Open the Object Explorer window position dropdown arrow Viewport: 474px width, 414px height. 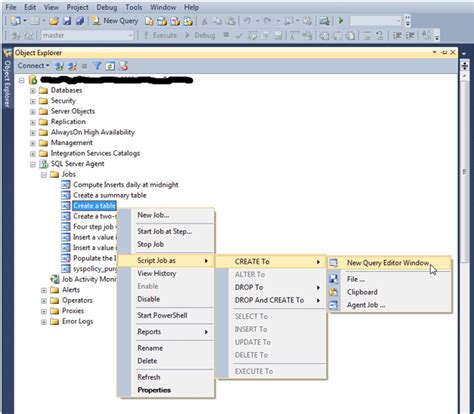(x=434, y=52)
